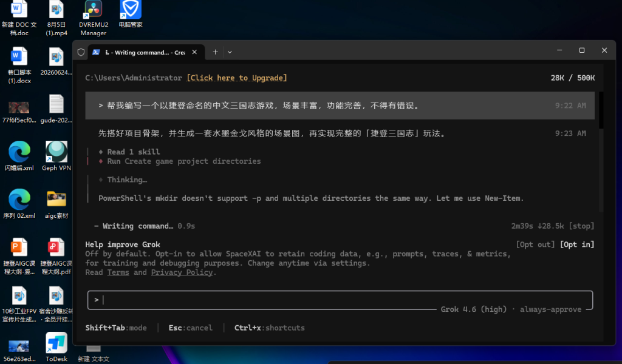Image resolution: width=622 pixels, height=364 pixels.
Task: Click the PowerShell tab icon
Action: click(96, 52)
